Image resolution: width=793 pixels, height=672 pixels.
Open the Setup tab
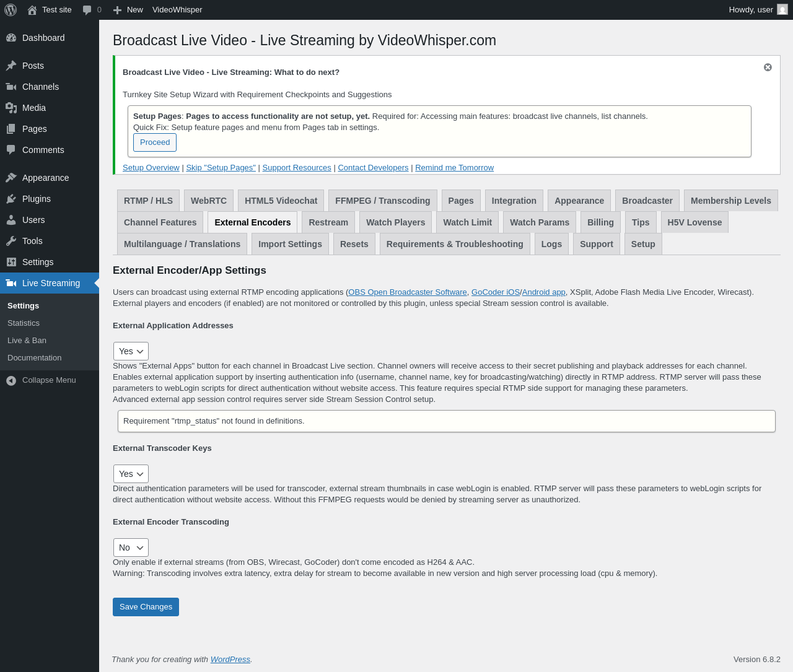click(643, 244)
